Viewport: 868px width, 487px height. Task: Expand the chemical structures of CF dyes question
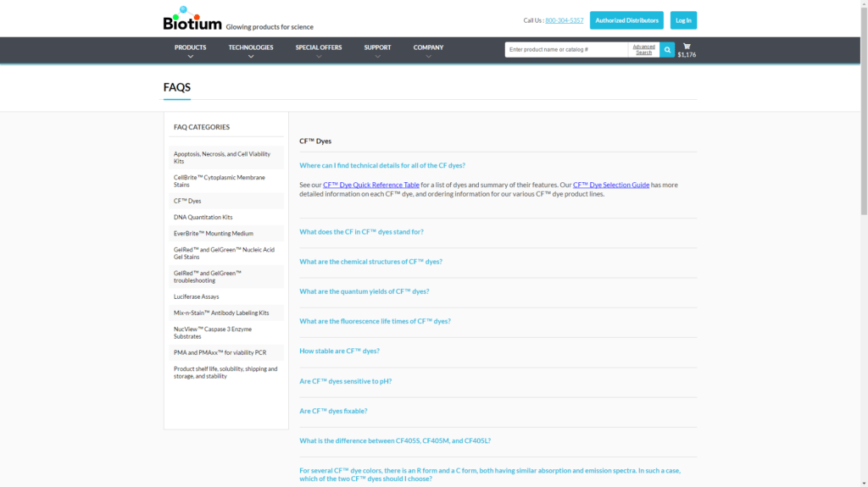tap(371, 262)
